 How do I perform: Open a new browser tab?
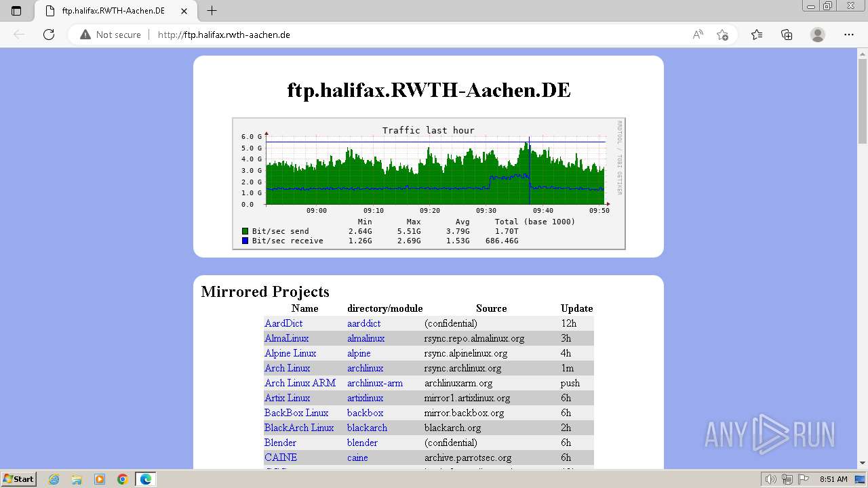(x=212, y=11)
